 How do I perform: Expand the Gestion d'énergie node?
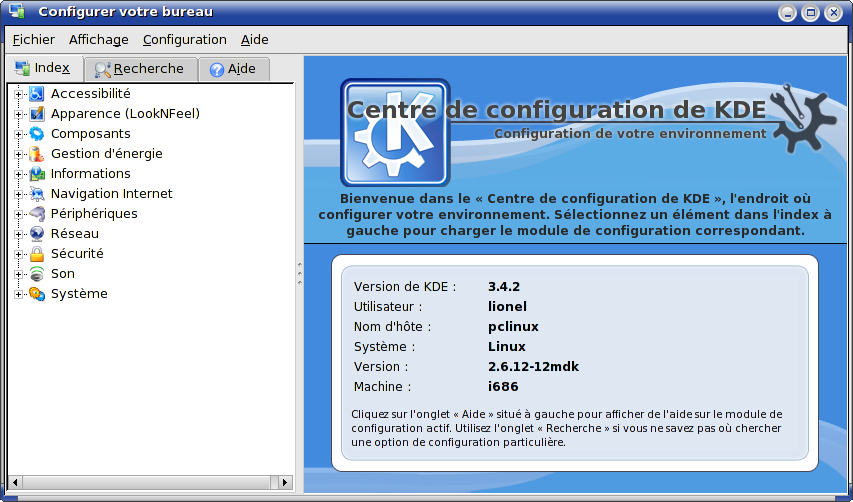[x=18, y=154]
